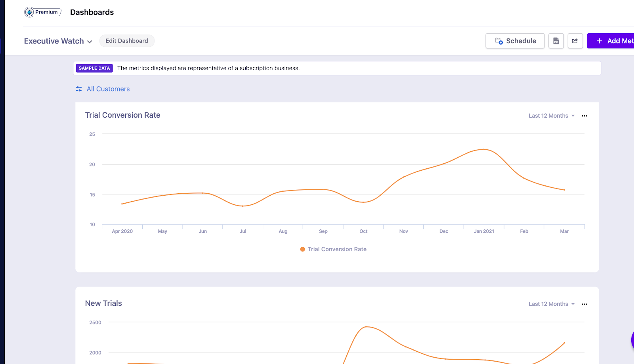Screen dimensions: 634x364
Task: Click the Dashboards page heading
Action: [x=92, y=12]
